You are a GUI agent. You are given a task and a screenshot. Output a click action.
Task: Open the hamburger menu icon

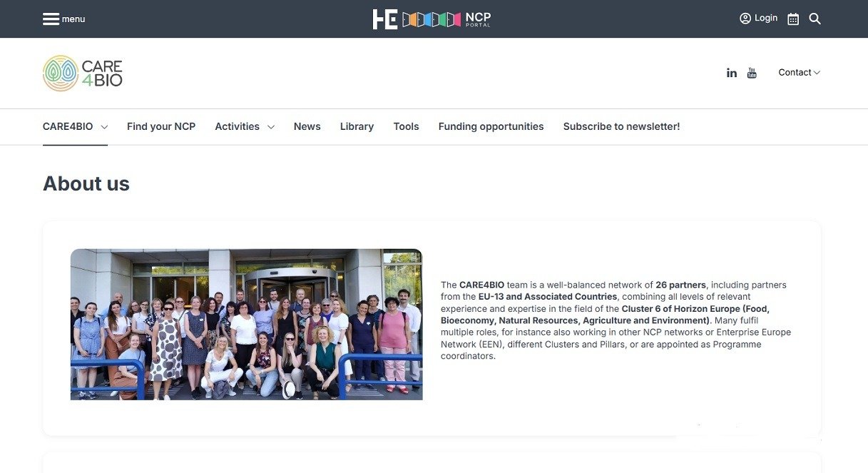click(x=51, y=19)
